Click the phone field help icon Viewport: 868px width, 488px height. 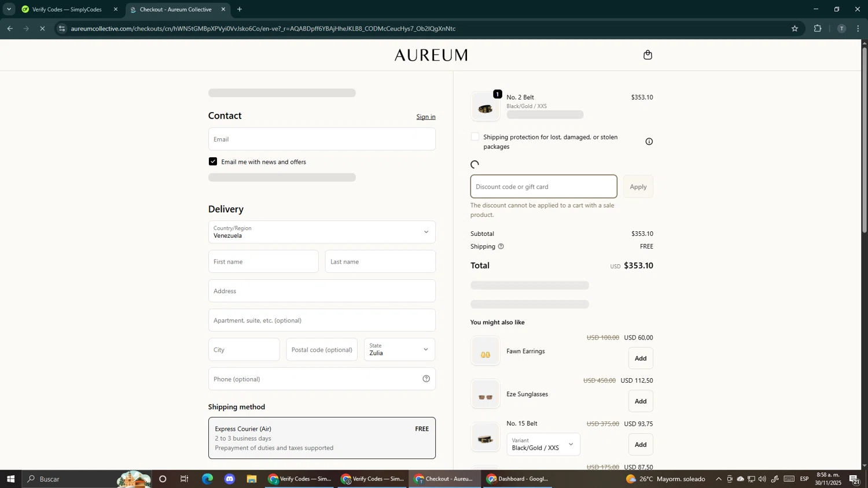tap(426, 379)
